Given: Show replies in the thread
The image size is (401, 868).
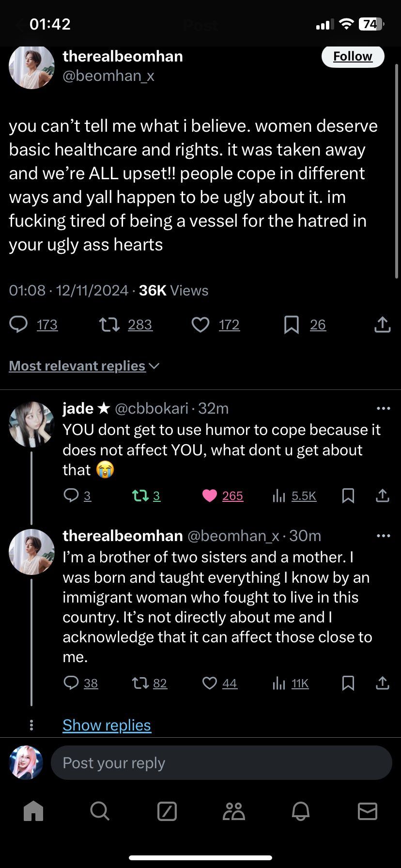Looking at the screenshot, I should [107, 725].
